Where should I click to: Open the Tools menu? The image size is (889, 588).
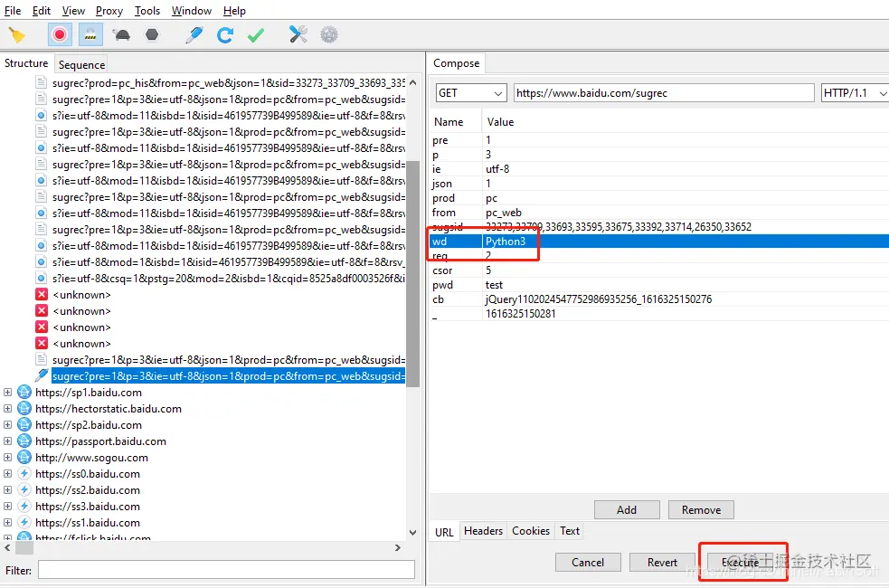(147, 11)
